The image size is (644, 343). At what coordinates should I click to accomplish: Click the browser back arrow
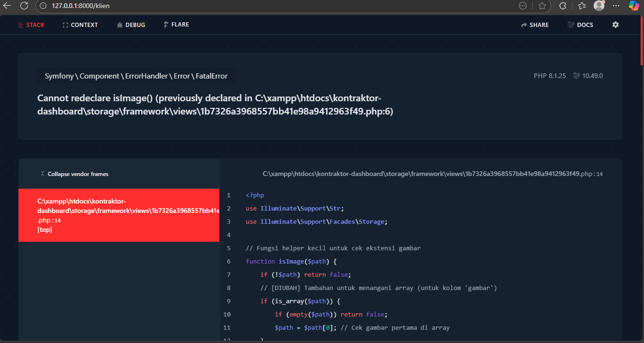7,6
